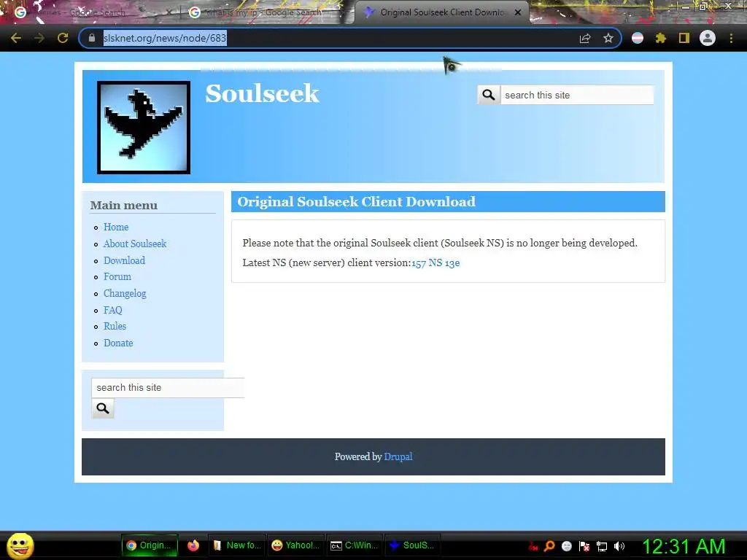Open the FAQ link
Image resolution: width=747 pixels, height=560 pixels.
[113, 310]
